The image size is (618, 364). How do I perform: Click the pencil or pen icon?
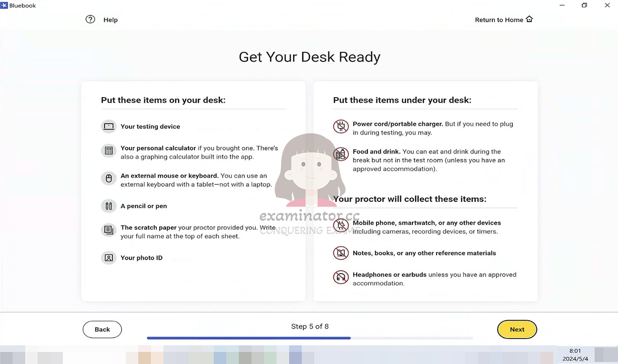point(109,206)
